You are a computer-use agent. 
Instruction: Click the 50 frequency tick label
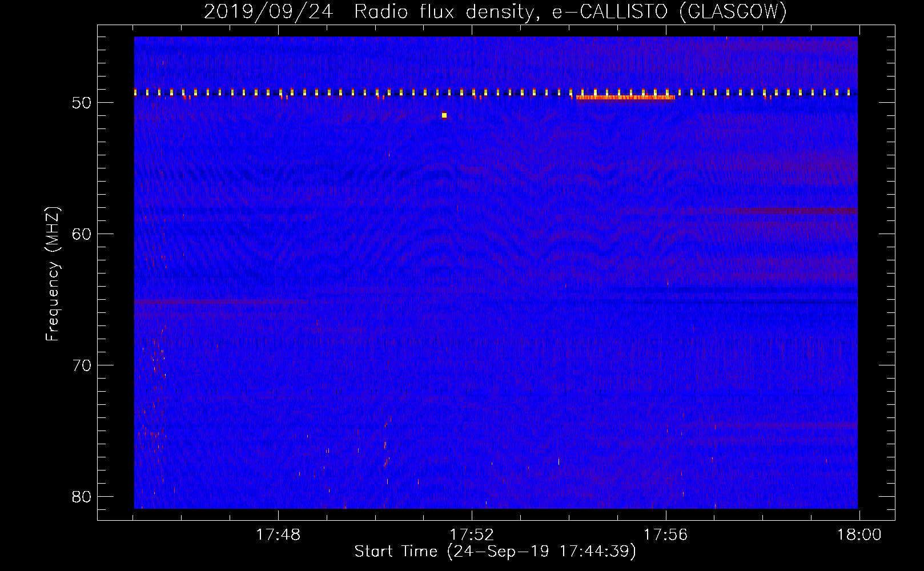click(82, 103)
